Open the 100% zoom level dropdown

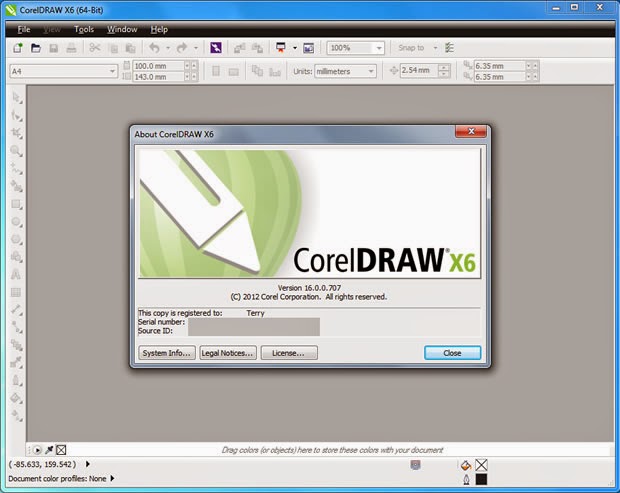pos(379,48)
